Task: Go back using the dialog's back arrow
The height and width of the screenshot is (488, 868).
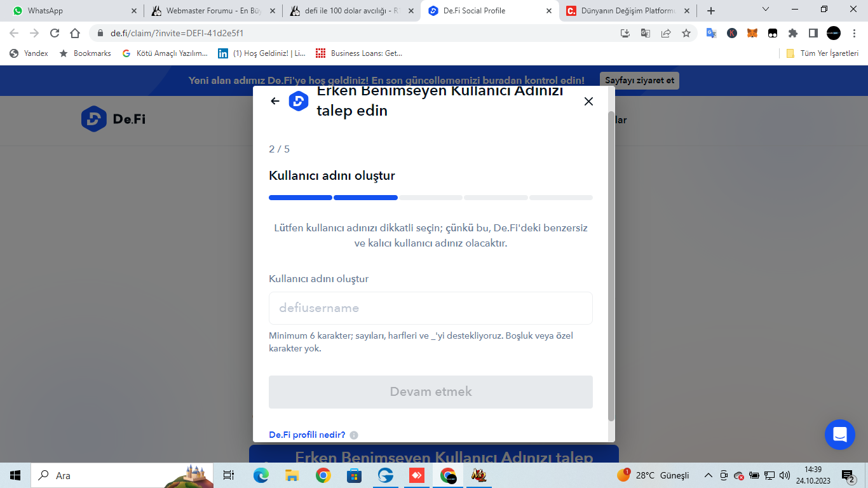Action: (275, 101)
